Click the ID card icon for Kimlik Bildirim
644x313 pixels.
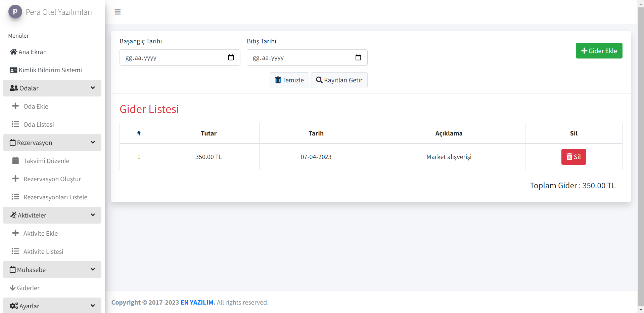pyautogui.click(x=13, y=70)
